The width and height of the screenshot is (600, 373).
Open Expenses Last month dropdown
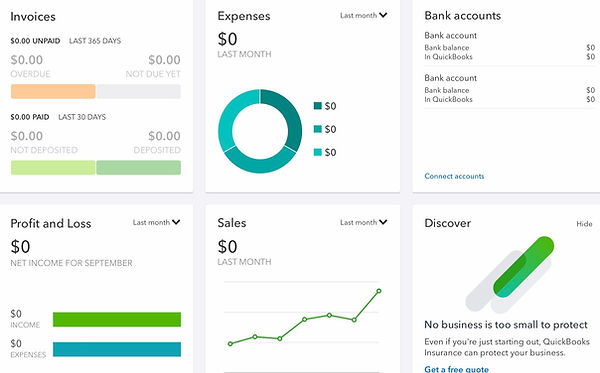(x=364, y=15)
